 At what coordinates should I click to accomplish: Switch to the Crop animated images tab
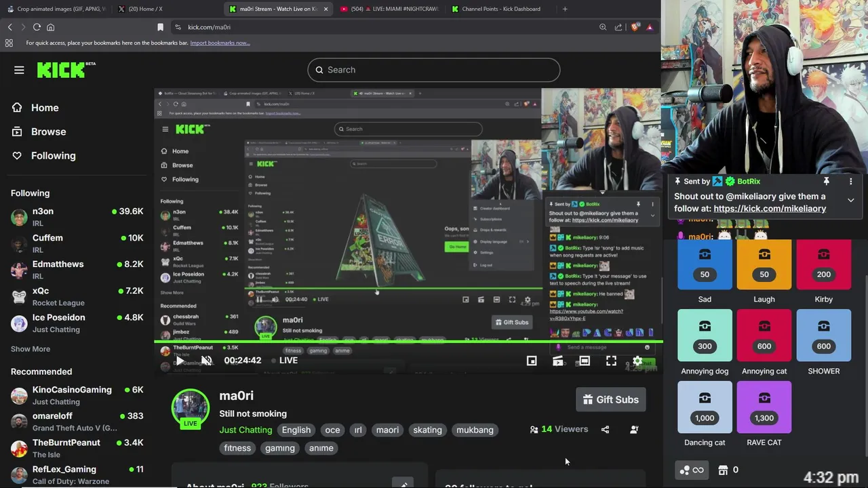56,9
